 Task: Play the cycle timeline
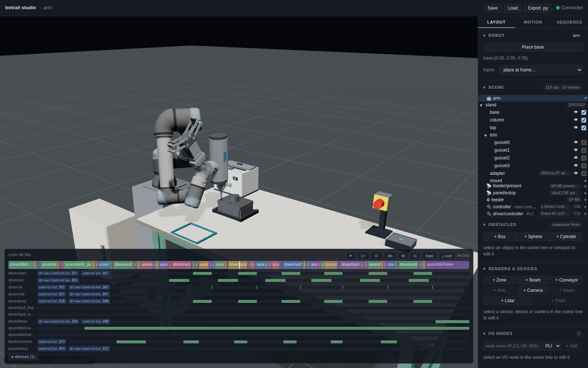(x=351, y=256)
